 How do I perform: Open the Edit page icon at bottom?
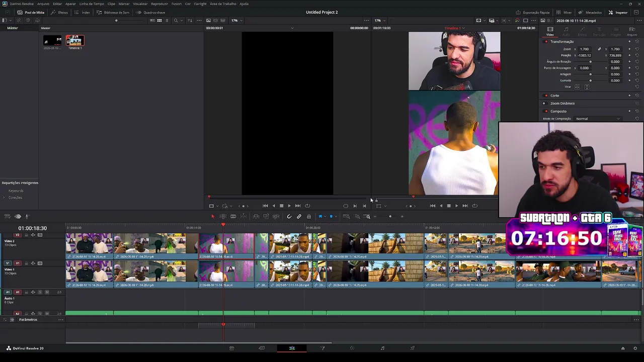292,348
